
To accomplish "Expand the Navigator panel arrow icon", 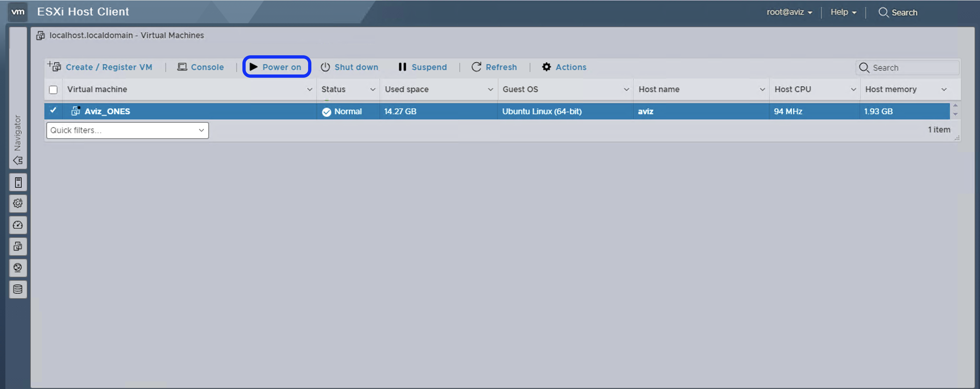I will tap(18, 160).
